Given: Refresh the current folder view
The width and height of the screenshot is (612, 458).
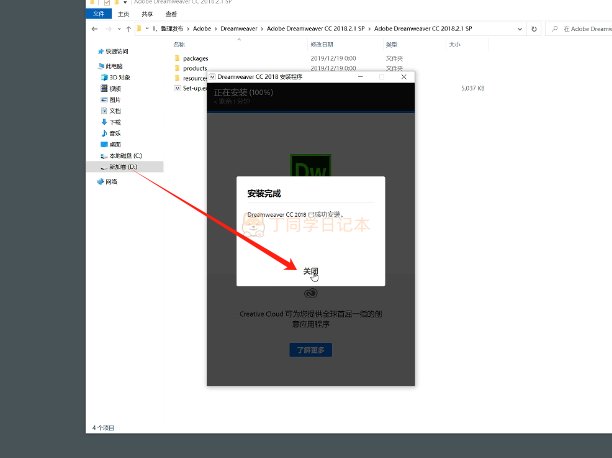Looking at the screenshot, I should [534, 29].
